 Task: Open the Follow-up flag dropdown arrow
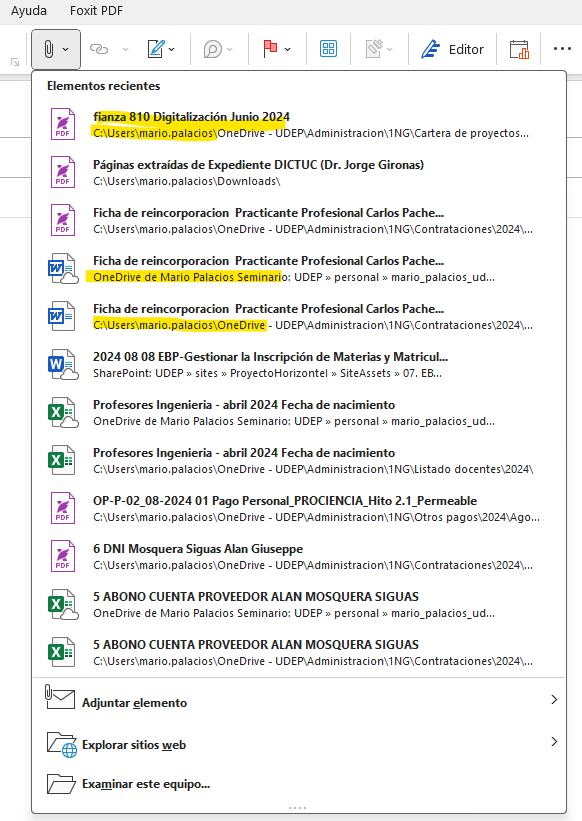pyautogui.click(x=287, y=50)
